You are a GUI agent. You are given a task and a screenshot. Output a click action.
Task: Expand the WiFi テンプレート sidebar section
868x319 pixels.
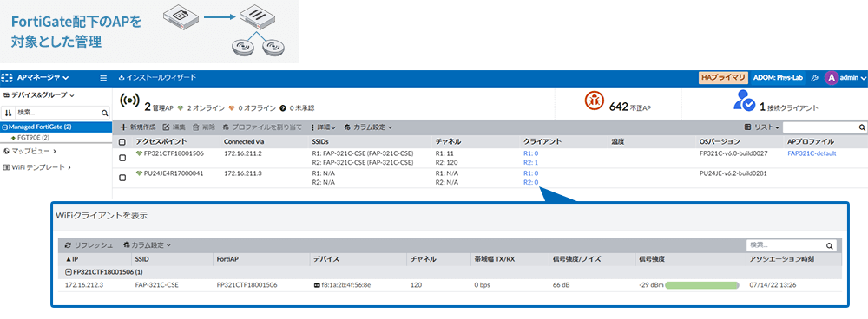point(36,167)
